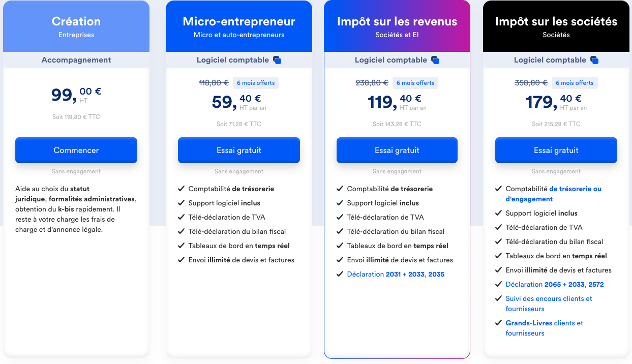Click checkmark beside Déclaration 2065 + 2033, 2572

(498, 284)
